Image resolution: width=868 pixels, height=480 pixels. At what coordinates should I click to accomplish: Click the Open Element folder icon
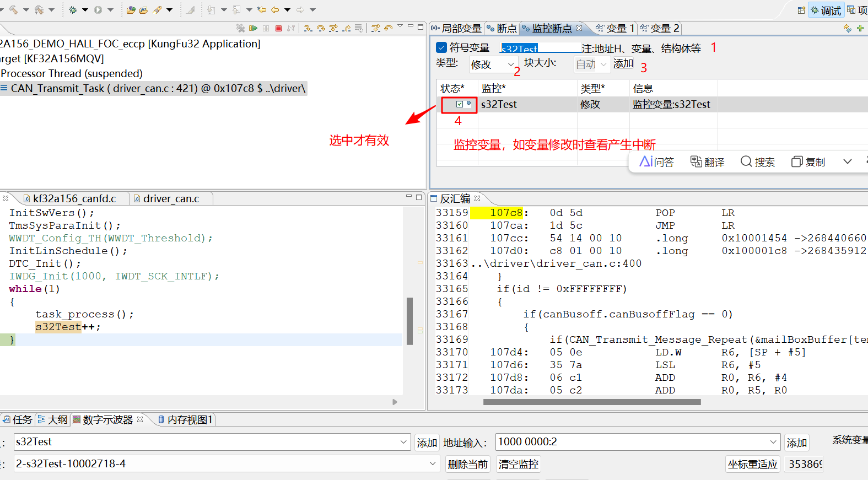131,10
